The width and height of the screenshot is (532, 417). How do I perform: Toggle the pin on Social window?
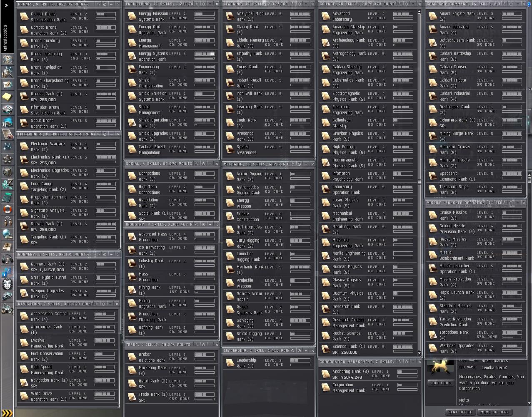(203, 164)
